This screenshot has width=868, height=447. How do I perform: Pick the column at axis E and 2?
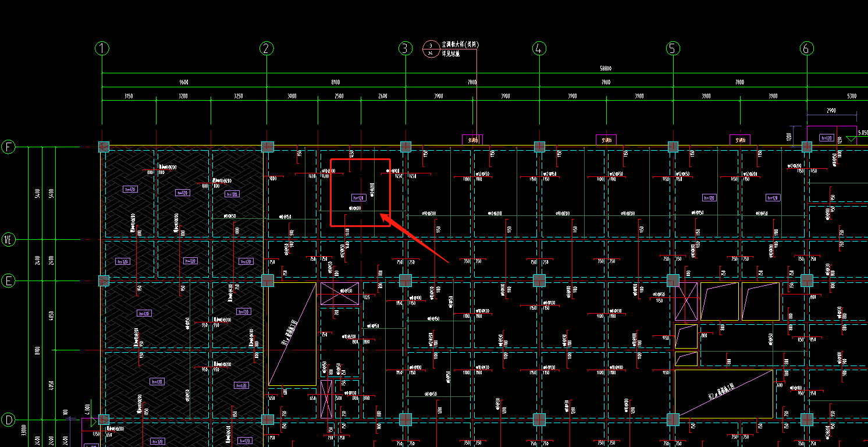pos(267,281)
